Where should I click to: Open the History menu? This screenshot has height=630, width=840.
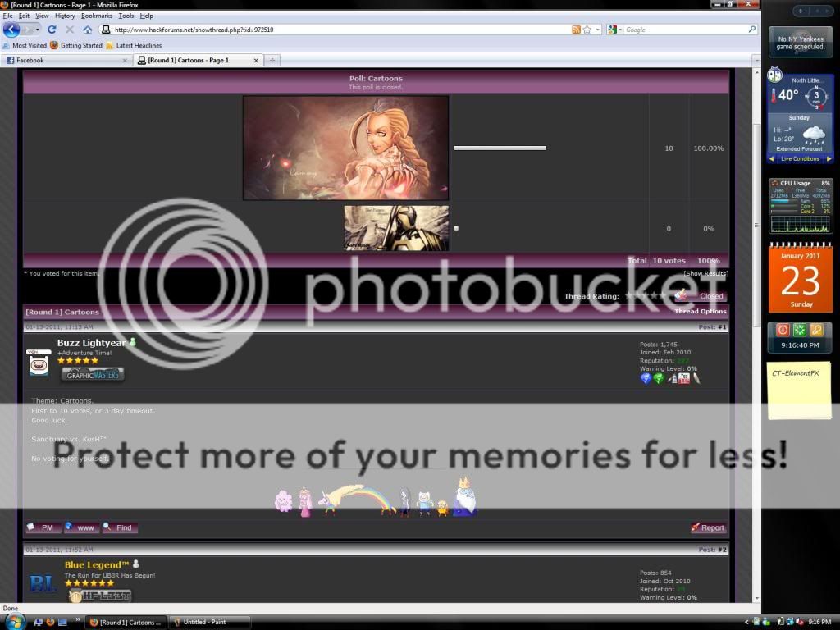click(x=65, y=16)
